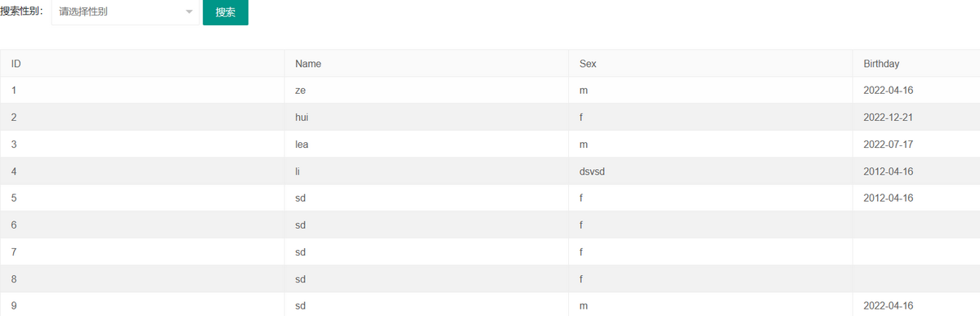Select the name cell 'ze'
Viewport: 980px width, 316px height.
427,91
